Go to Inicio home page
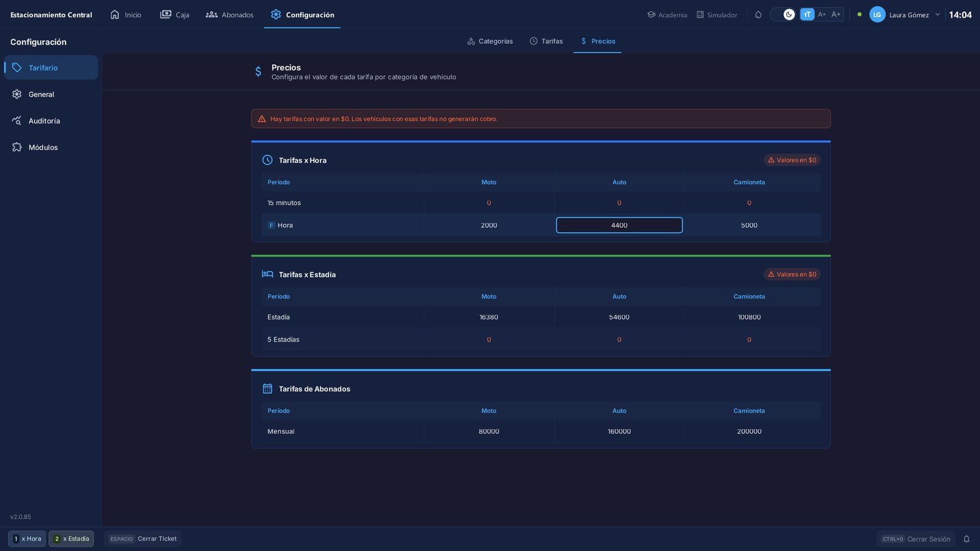 (x=126, y=15)
